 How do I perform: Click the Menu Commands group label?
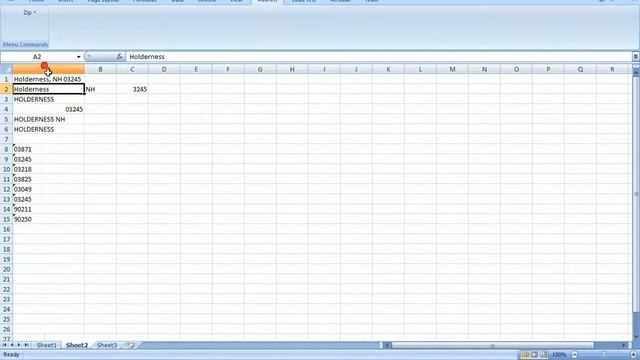click(x=25, y=44)
